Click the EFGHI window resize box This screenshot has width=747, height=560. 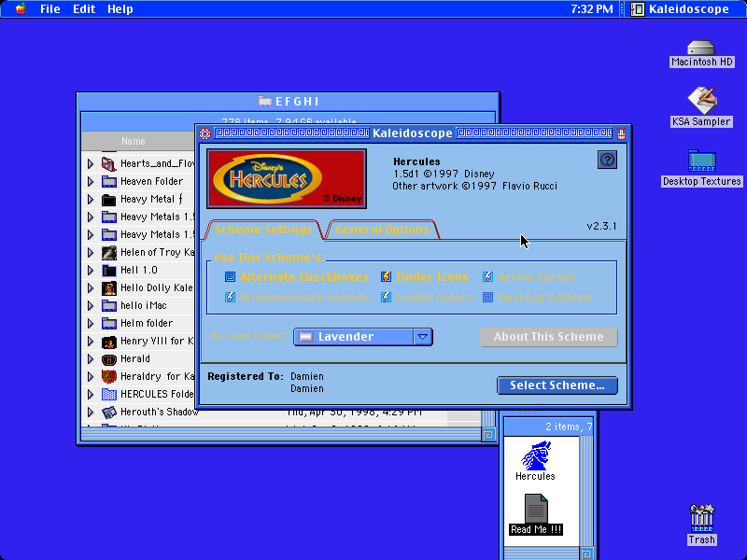coord(488,434)
